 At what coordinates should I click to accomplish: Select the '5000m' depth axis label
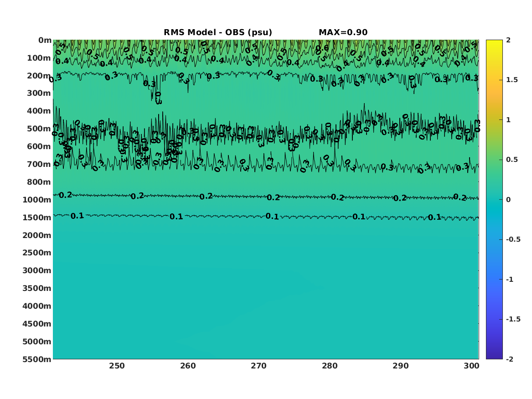[x=37, y=342]
